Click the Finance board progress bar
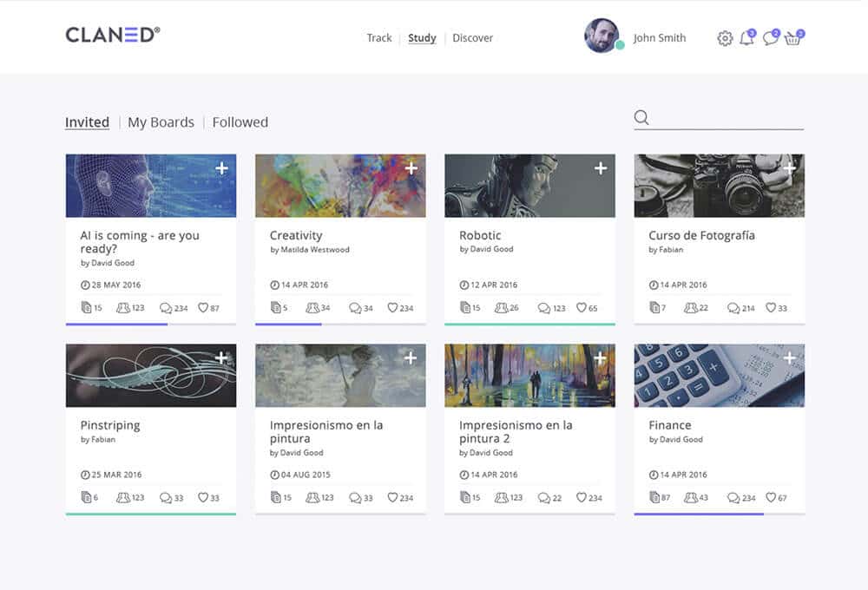The height and width of the screenshot is (590, 868). (719, 514)
